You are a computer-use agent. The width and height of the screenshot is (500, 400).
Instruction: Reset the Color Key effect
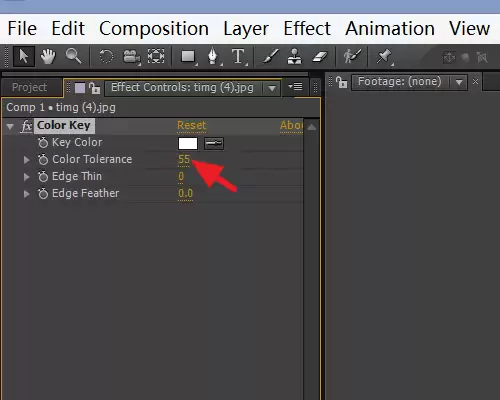pyautogui.click(x=192, y=125)
